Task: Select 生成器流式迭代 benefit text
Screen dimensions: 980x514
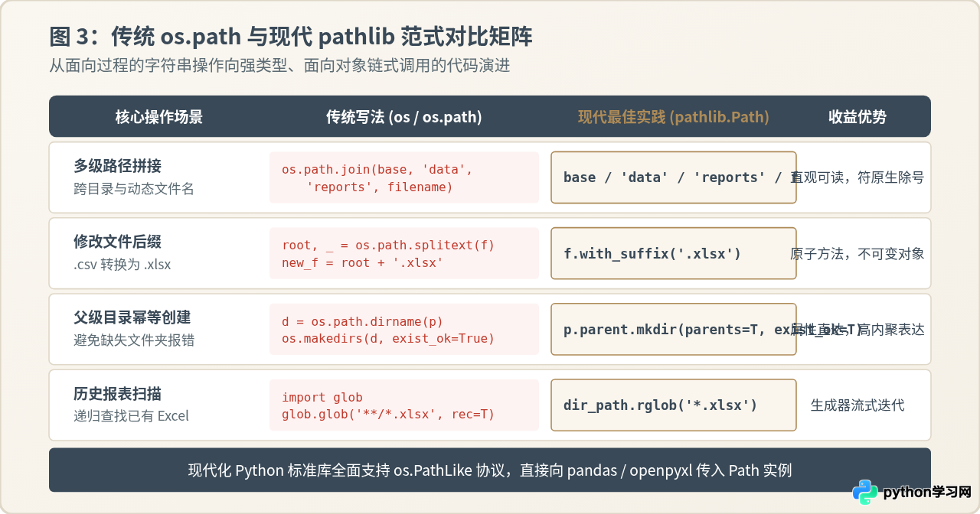Action: (x=857, y=405)
